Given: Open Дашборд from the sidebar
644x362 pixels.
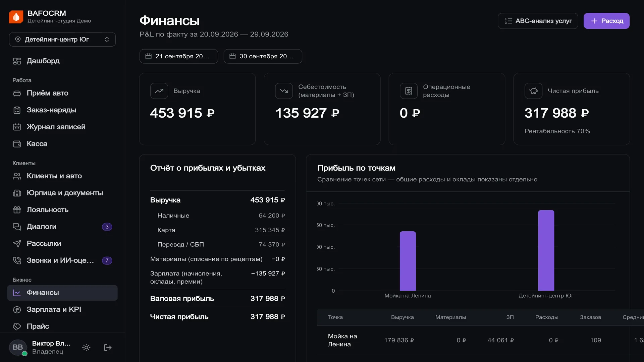Looking at the screenshot, I should tap(62, 61).
